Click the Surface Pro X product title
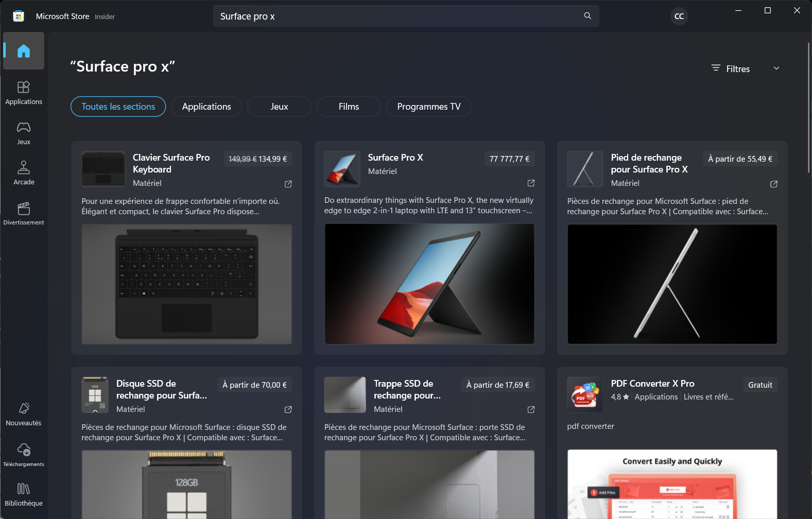 (395, 158)
